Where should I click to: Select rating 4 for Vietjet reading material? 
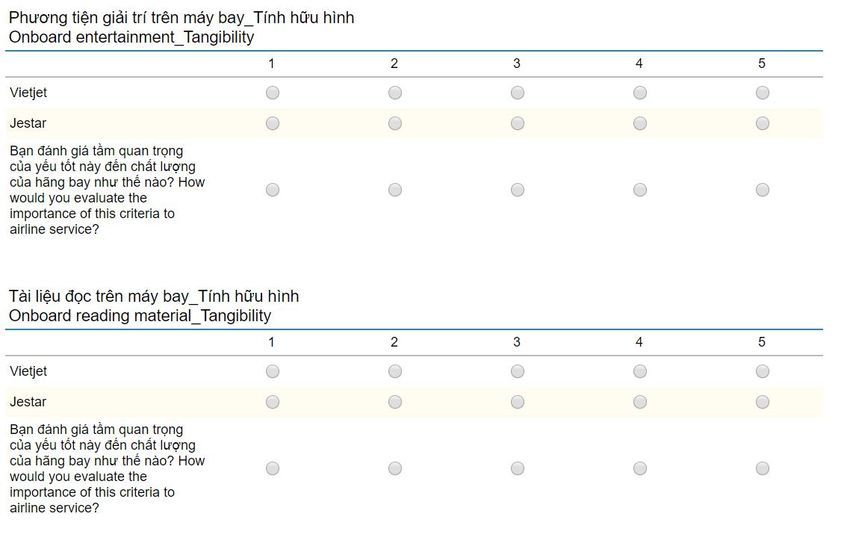[640, 372]
